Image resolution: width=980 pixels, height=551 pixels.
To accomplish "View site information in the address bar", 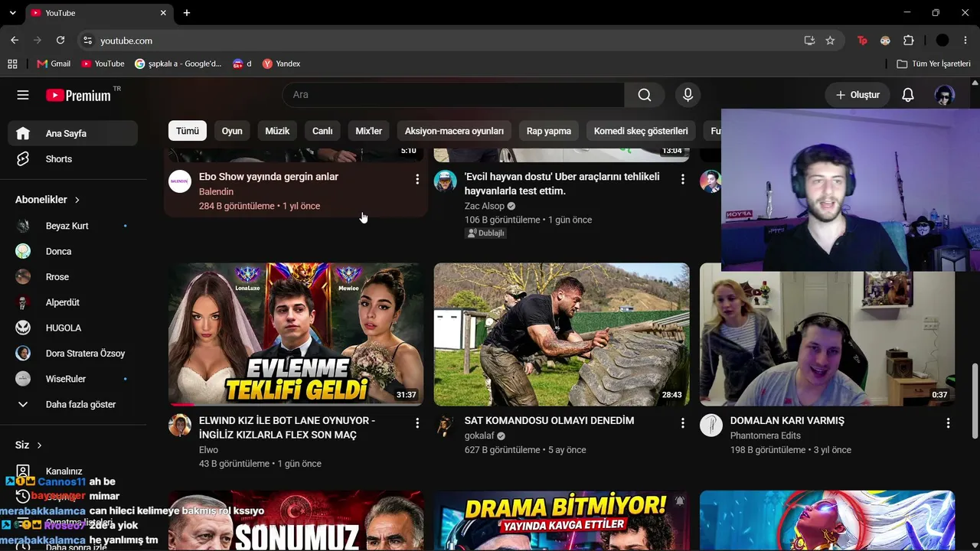I will [87, 41].
